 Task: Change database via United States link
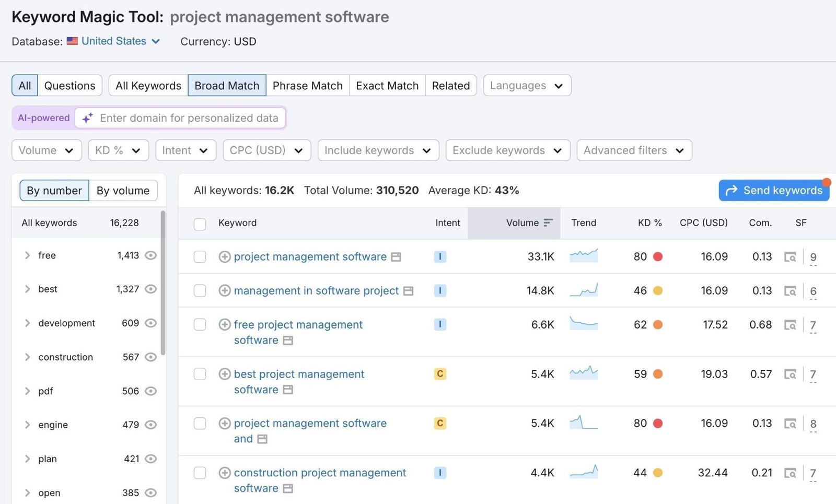tap(121, 41)
